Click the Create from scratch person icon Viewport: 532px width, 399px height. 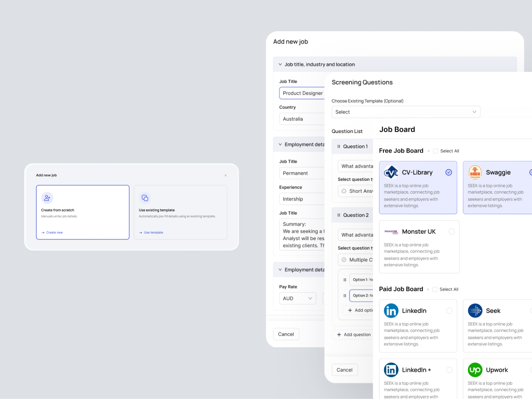(47, 198)
